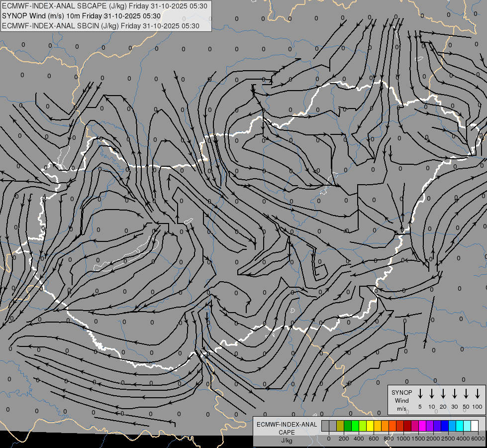Click the SYNOP Wind 10m title line
The width and height of the screenshot is (487, 448).
(x=81, y=16)
